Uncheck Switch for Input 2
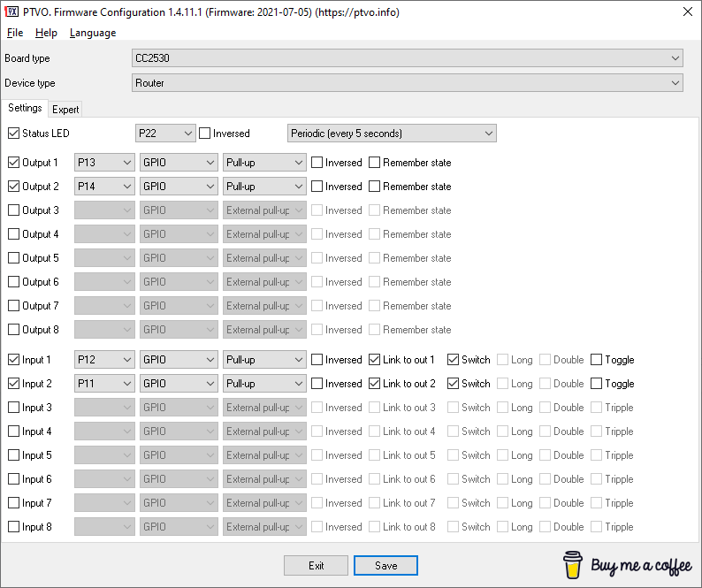 453,384
